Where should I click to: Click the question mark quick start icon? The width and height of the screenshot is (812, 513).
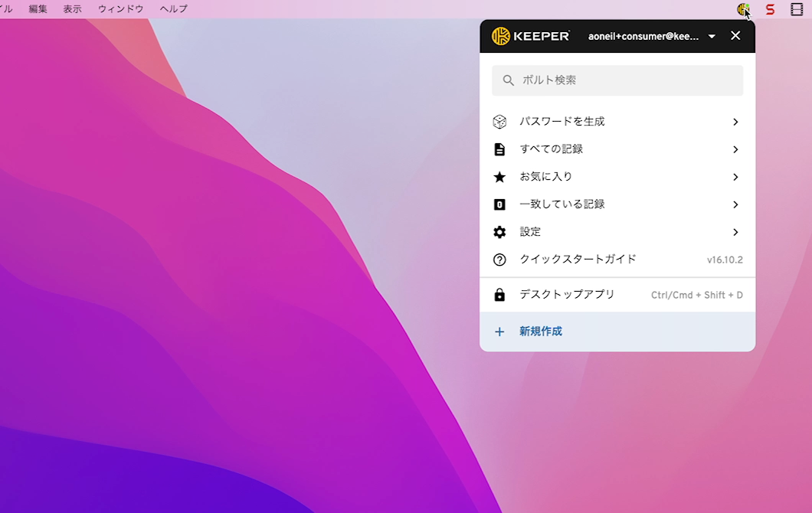499,260
